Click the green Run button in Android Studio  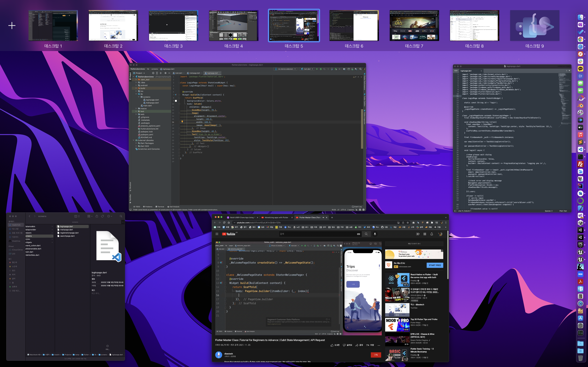tap(317, 69)
